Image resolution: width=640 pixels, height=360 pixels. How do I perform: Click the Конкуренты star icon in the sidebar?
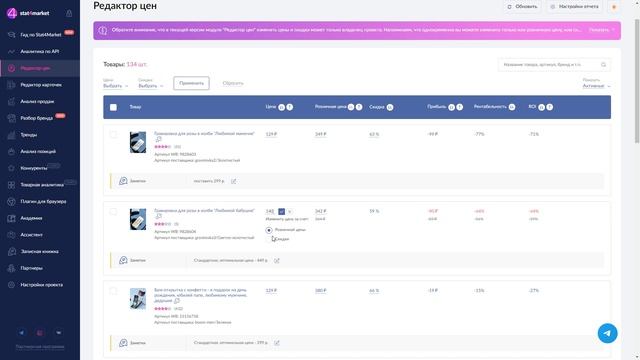[x=11, y=168]
